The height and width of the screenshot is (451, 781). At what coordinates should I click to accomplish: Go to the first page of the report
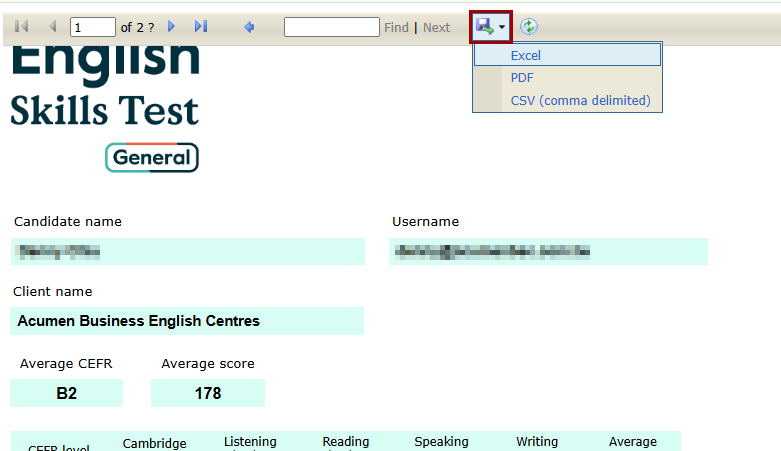pyautogui.click(x=22, y=27)
